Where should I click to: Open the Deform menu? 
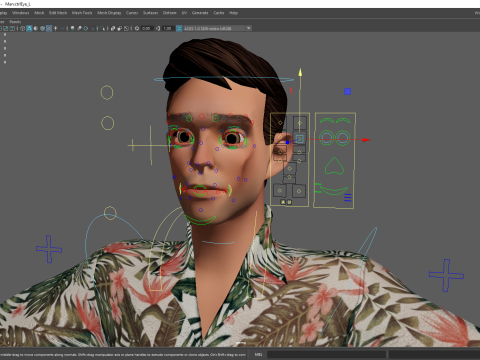point(169,13)
